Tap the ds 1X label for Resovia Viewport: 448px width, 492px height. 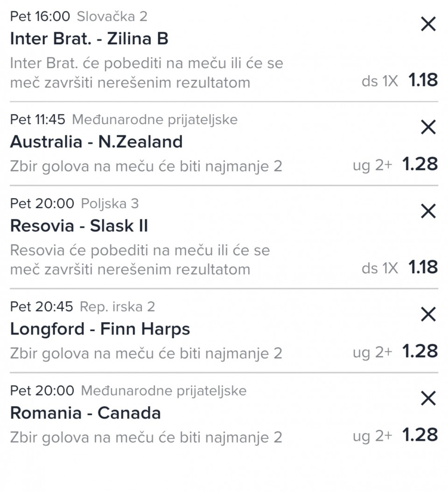pyautogui.click(x=380, y=268)
